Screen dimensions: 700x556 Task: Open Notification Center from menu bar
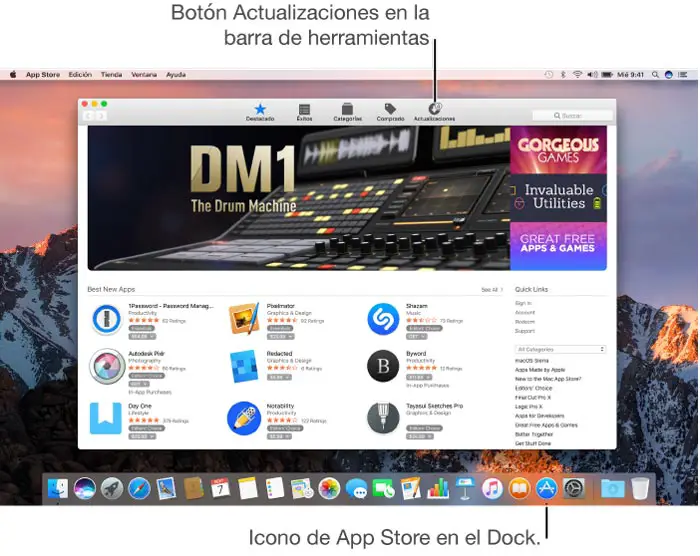tap(683, 75)
